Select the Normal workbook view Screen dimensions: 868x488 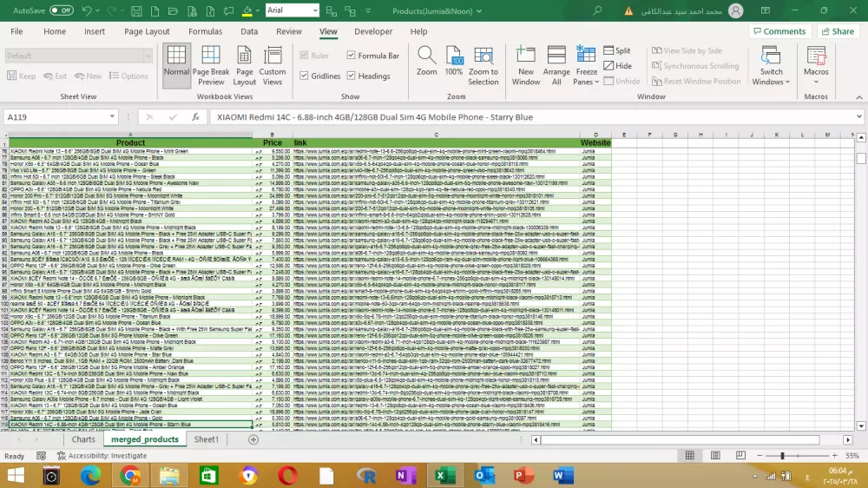176,66
